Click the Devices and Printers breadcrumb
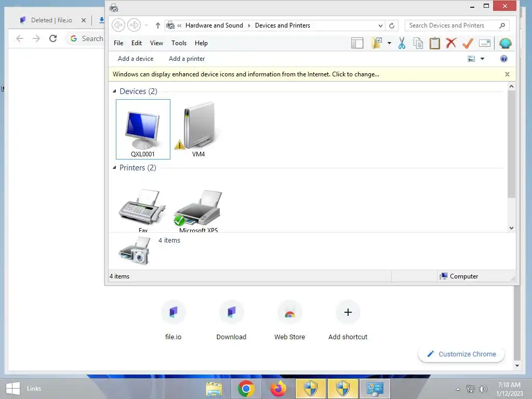 tap(282, 25)
